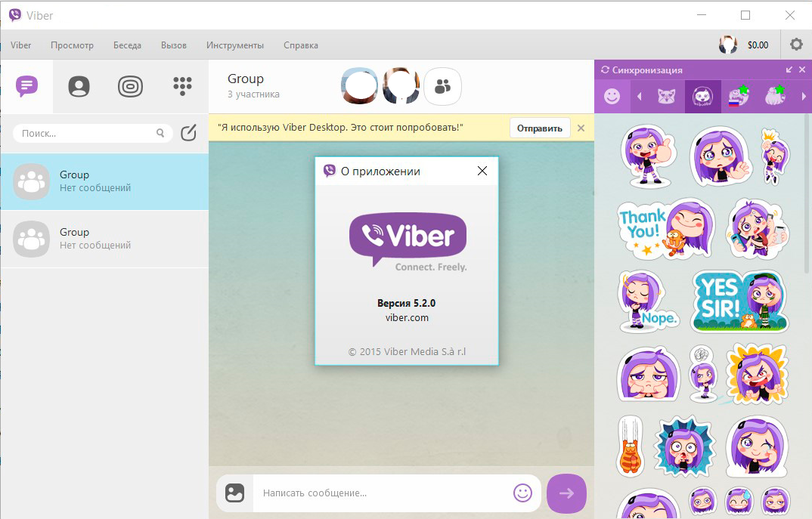Send the confused scribble-thought Violet sticker
812x519 pixels.
coord(702,374)
